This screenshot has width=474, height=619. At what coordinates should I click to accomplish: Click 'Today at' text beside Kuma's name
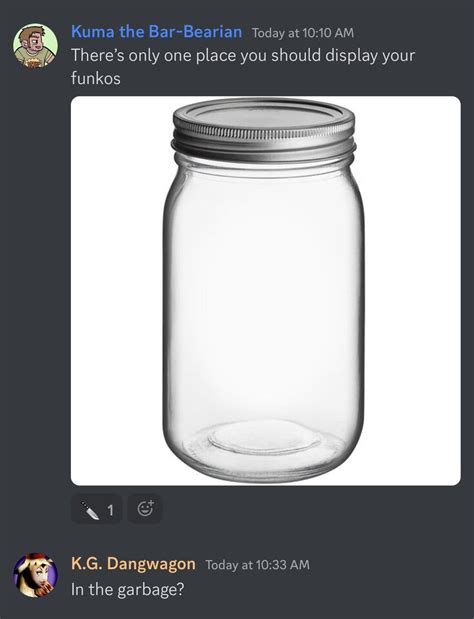276,33
